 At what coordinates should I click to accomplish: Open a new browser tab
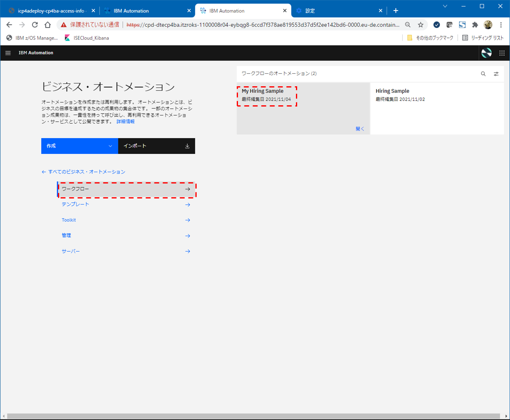tap(396, 11)
